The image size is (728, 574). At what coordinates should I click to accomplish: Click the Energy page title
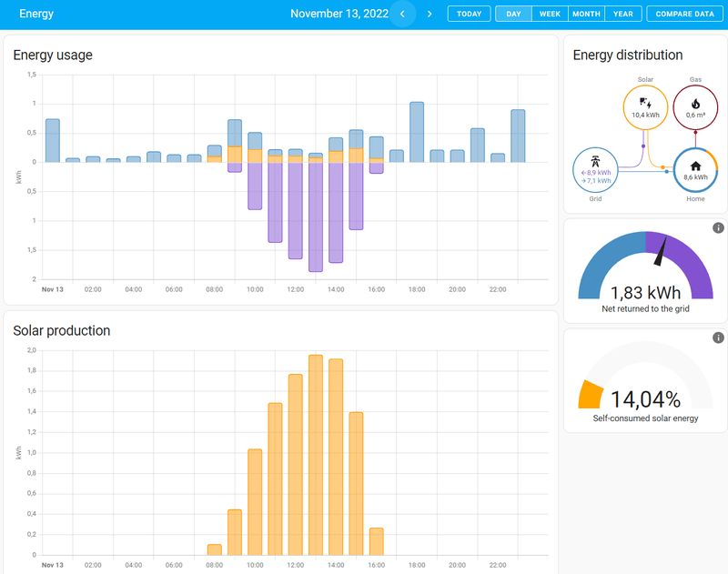[36, 14]
